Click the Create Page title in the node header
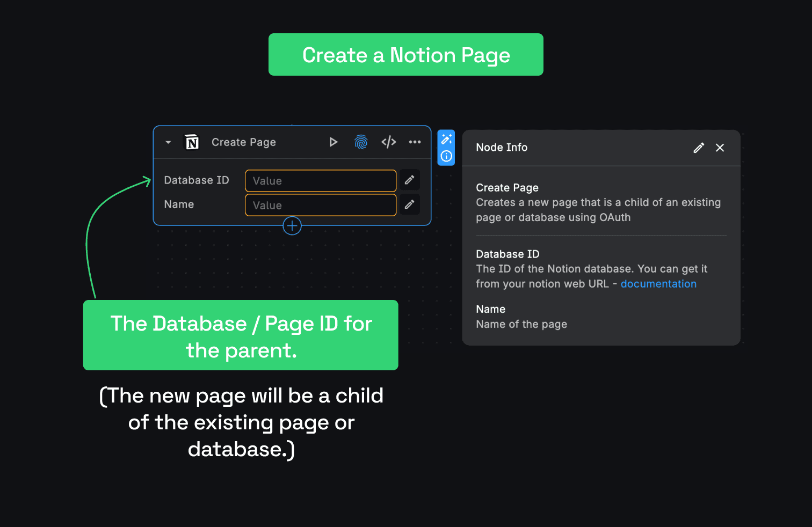The width and height of the screenshot is (812, 527). point(243,142)
